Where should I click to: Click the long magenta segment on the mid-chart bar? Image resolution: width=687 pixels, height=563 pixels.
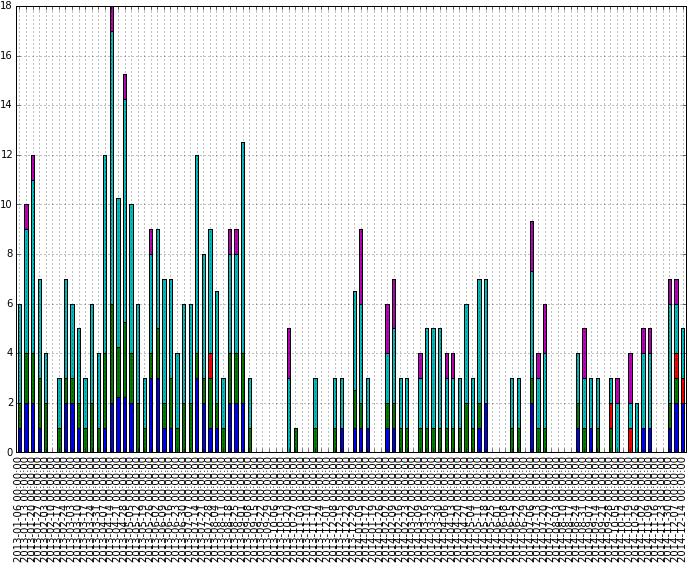(361, 265)
